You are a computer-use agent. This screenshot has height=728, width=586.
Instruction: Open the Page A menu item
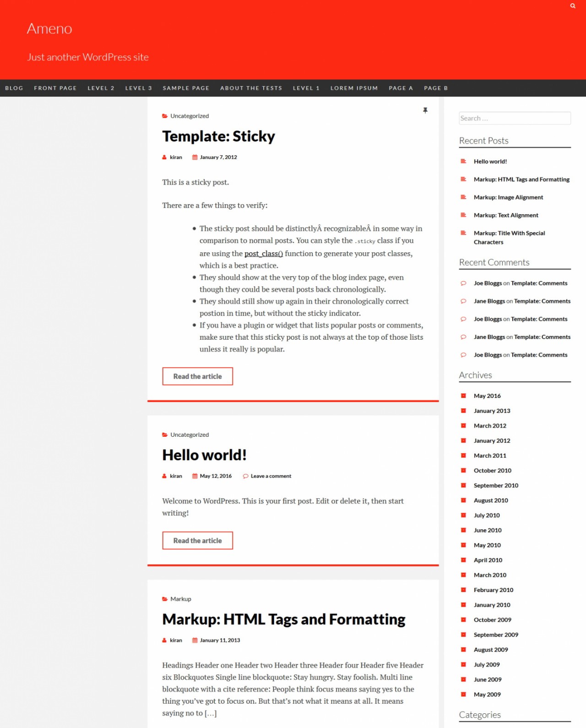point(401,88)
